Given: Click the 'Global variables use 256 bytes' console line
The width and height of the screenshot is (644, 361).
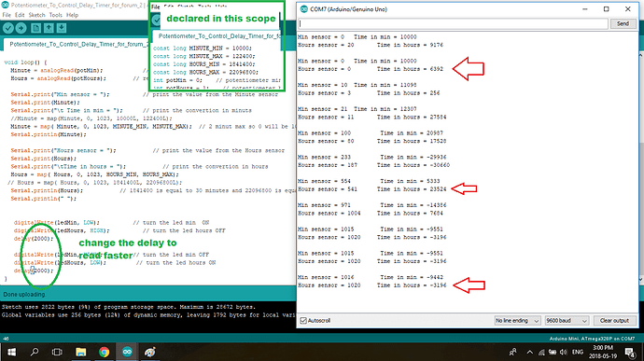Looking at the screenshot, I should point(147,315).
